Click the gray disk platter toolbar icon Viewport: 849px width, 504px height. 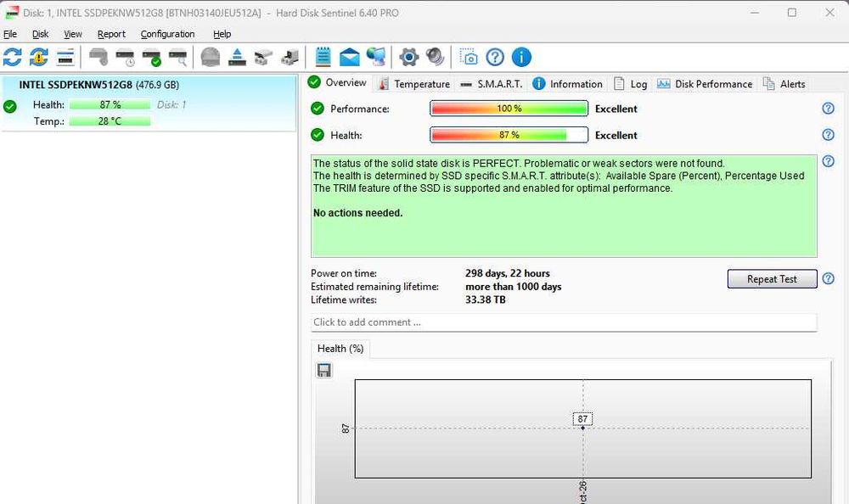pos(210,57)
